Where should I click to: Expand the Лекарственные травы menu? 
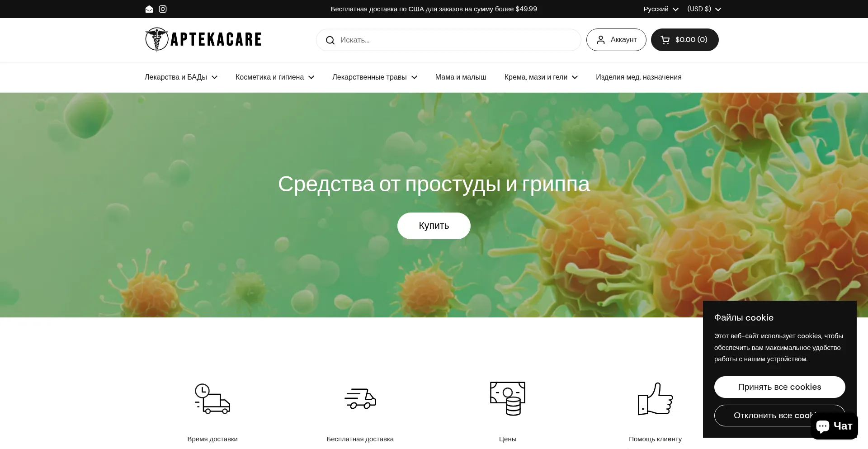[x=374, y=77]
